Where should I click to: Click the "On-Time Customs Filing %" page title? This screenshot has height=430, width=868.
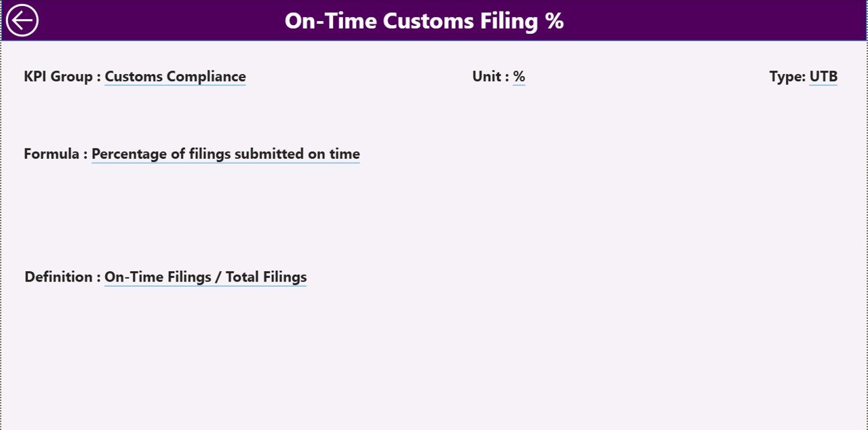424,21
